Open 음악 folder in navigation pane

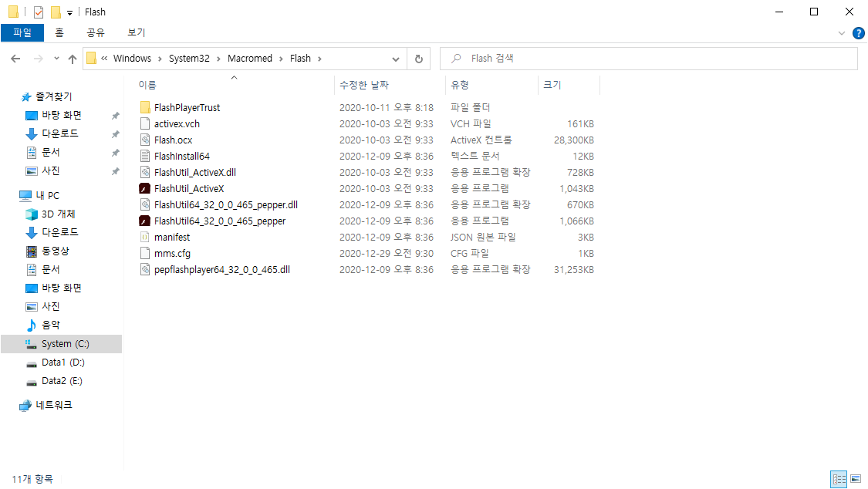click(50, 325)
